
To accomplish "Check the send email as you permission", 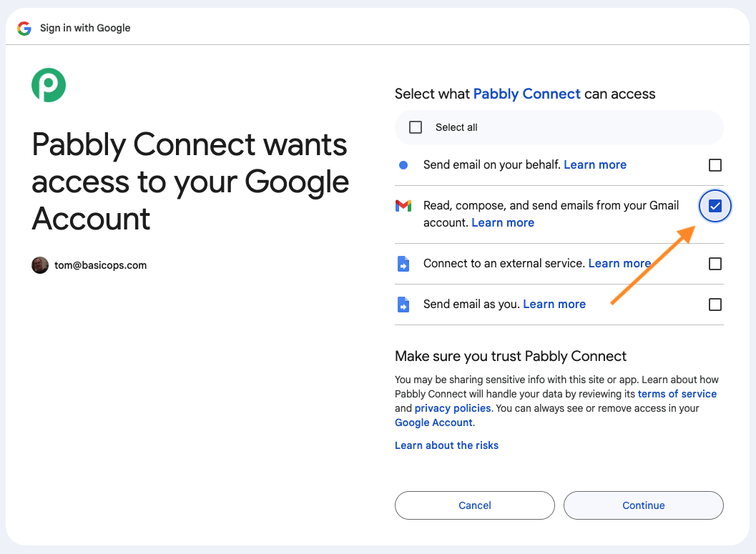I will [715, 304].
